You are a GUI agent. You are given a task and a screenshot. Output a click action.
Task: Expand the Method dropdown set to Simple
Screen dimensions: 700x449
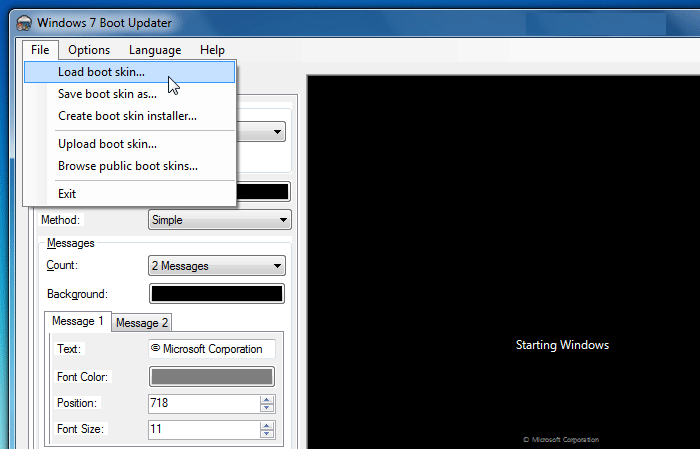tap(220, 220)
